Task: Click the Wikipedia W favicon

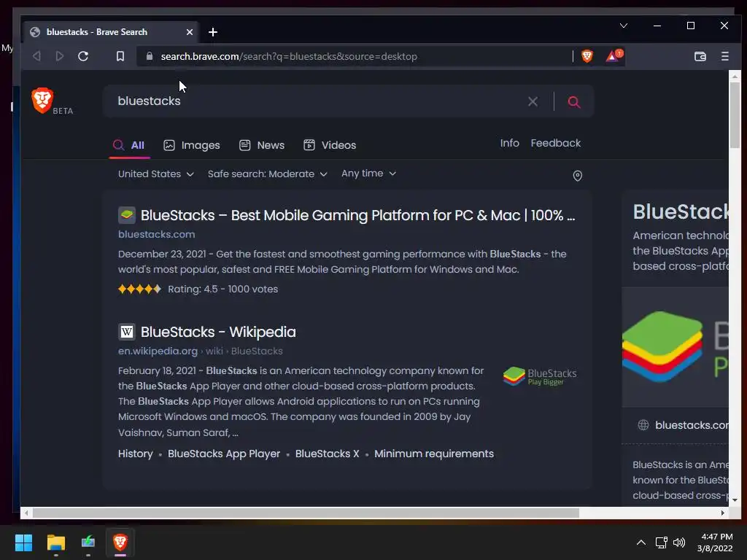Action: click(x=127, y=332)
